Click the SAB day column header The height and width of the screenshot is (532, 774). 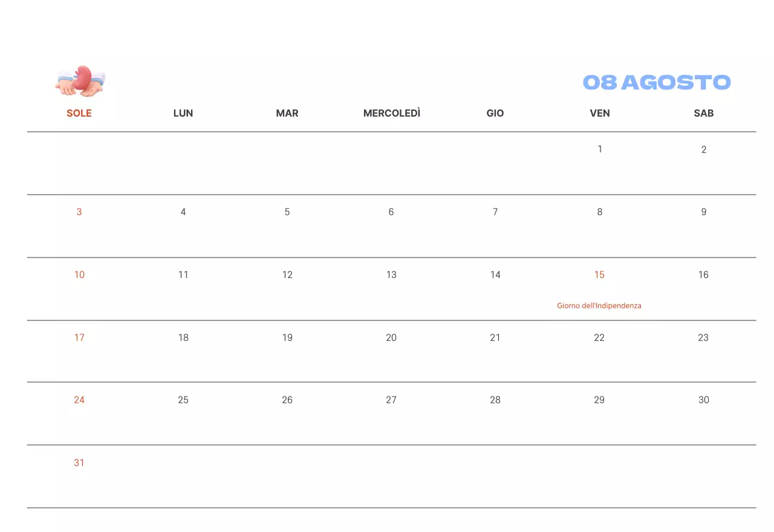(x=703, y=113)
